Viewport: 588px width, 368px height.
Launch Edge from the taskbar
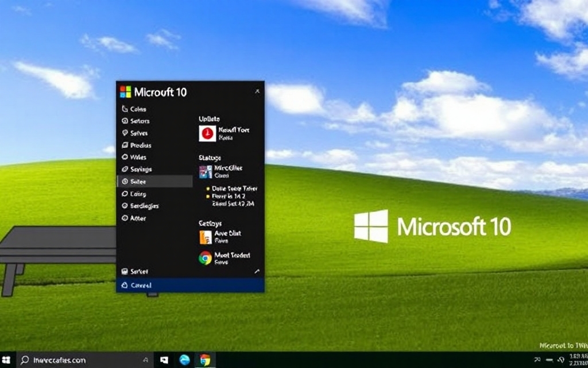pos(184,360)
